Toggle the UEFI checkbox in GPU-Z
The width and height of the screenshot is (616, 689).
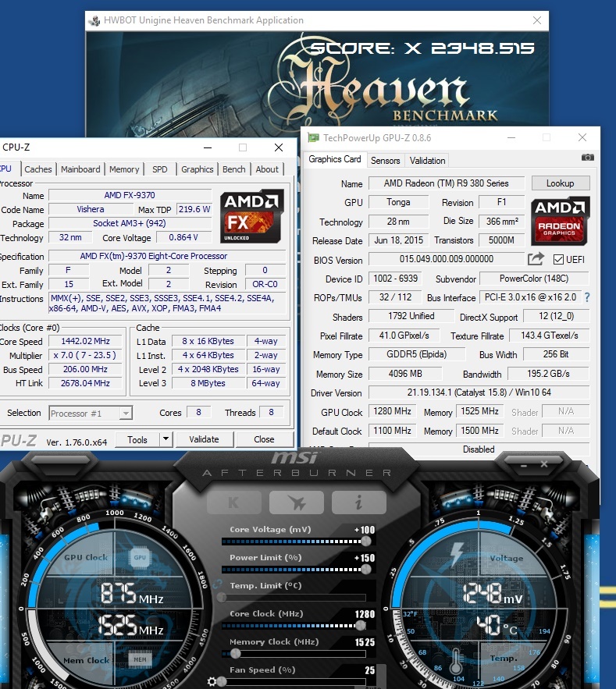point(558,260)
